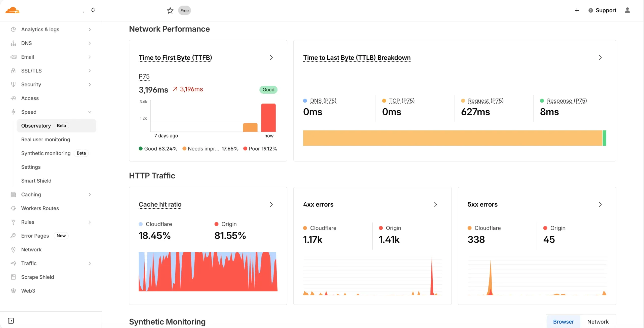The height and width of the screenshot is (328, 644).
Task: Open Network sidebar page
Action: (x=31, y=249)
